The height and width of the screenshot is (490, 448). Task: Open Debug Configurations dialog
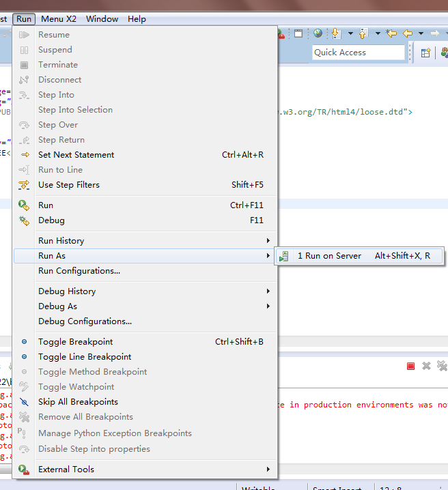point(85,321)
